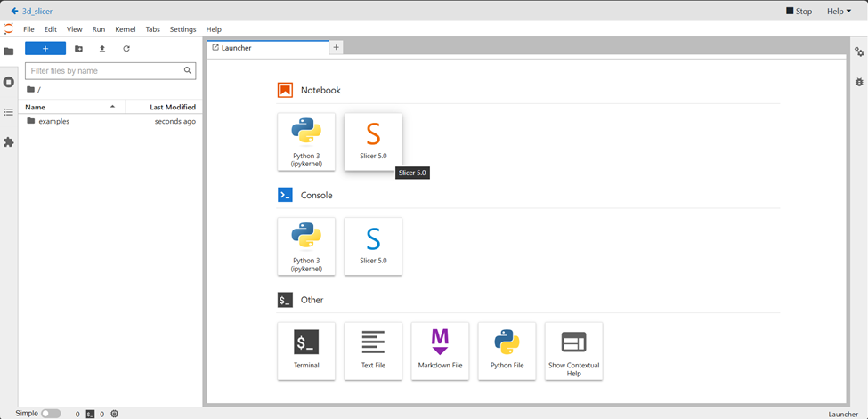Click the kernel status icon in status bar
868x419 pixels.
115,414
